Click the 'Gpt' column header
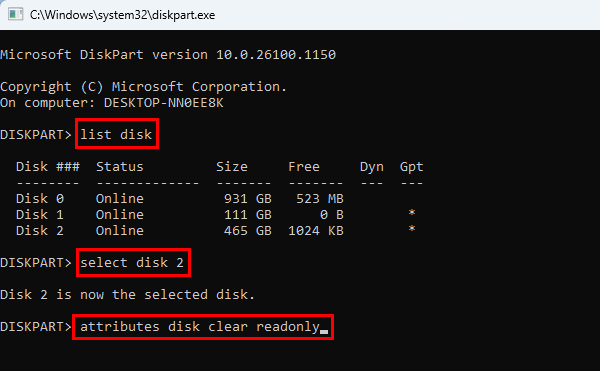 click(x=412, y=167)
